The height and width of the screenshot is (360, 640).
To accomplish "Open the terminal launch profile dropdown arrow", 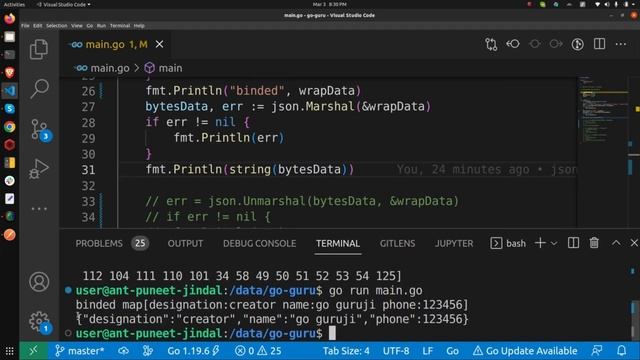I will 554,243.
